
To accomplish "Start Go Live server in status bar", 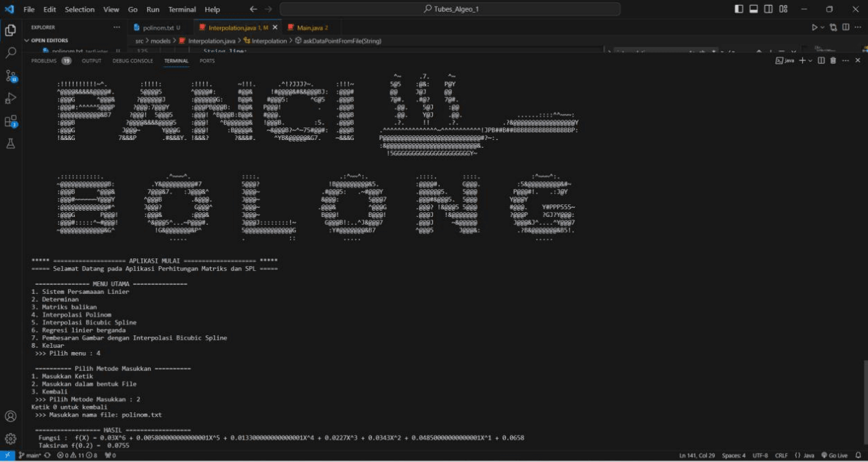I will 834,456.
